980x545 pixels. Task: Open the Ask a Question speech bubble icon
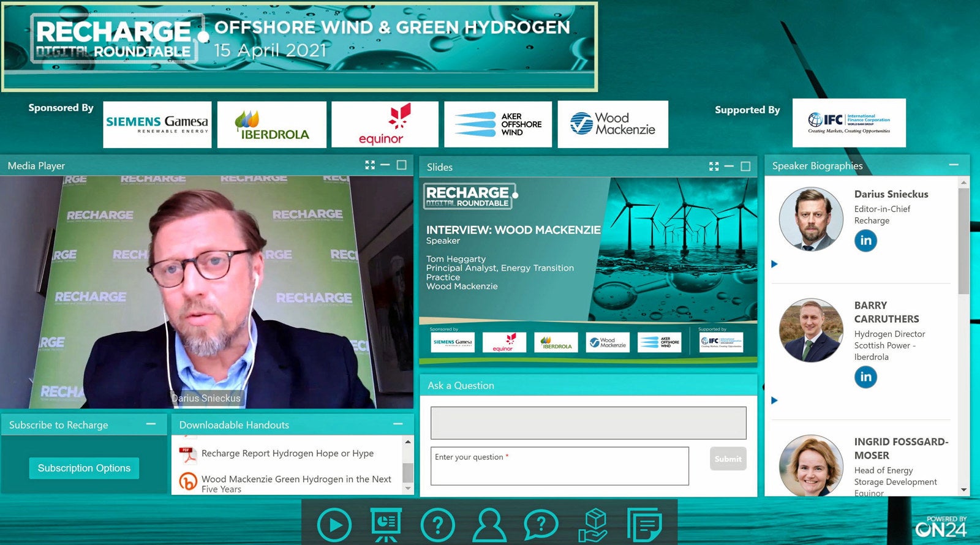(541, 525)
